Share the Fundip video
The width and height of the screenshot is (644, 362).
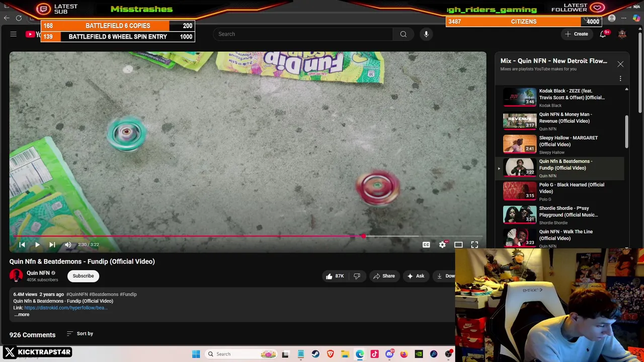383,276
